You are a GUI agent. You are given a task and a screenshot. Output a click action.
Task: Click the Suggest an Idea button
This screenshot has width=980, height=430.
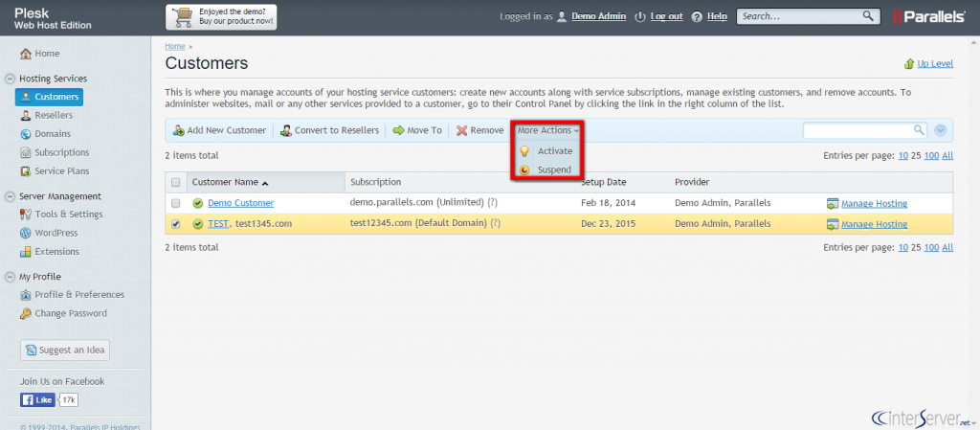(65, 351)
